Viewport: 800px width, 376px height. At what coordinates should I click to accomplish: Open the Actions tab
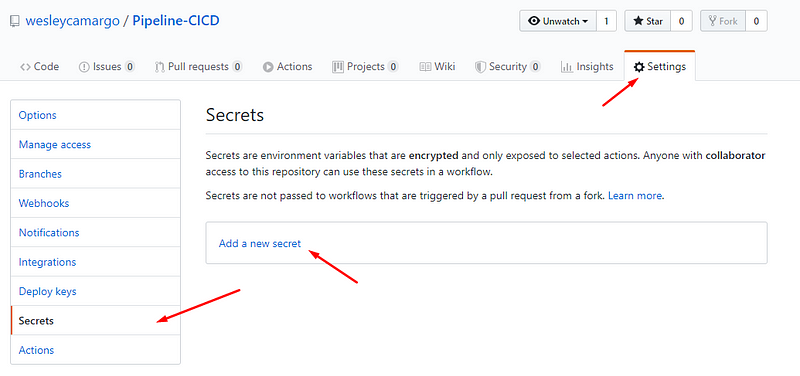click(x=287, y=67)
